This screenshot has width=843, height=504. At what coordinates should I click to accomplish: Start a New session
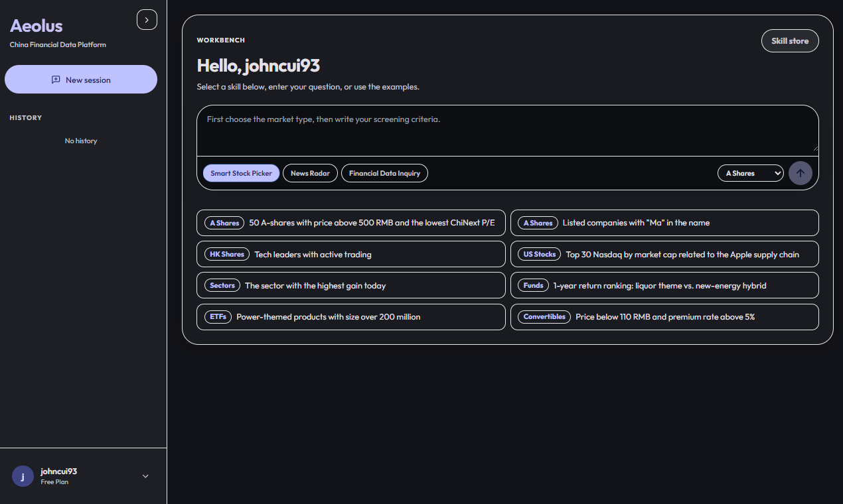[x=81, y=79]
